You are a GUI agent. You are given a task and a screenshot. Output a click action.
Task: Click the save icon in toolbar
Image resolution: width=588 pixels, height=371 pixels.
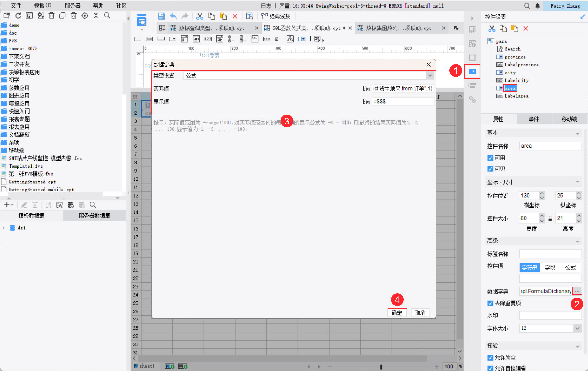161,16
